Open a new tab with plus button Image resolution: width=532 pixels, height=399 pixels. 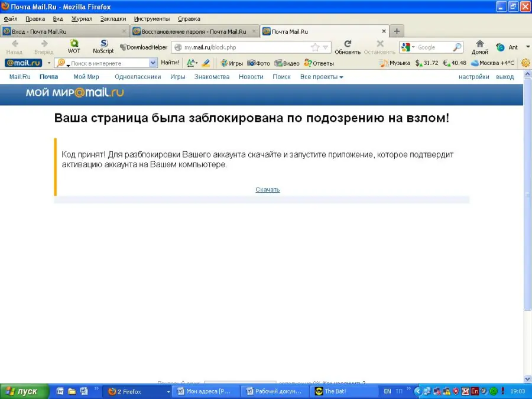(397, 31)
